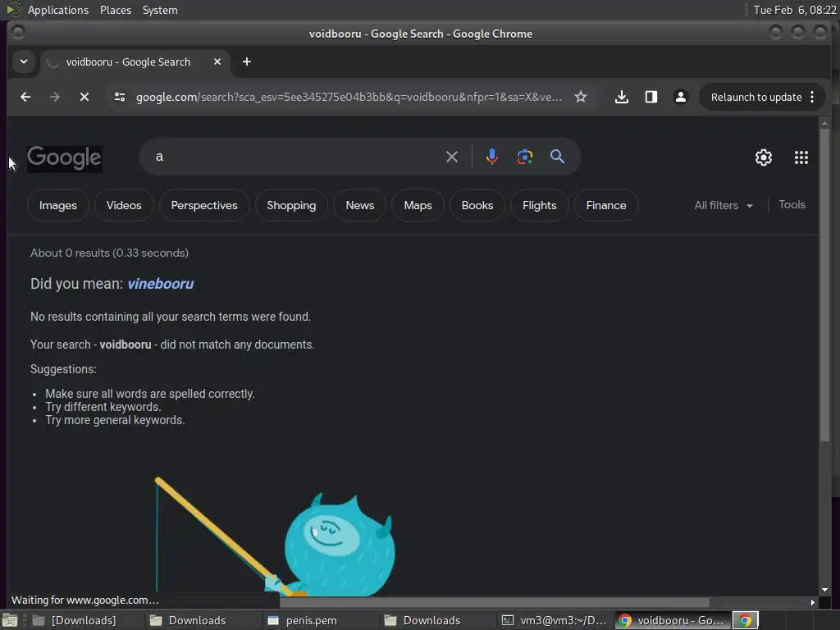Bookmark this page with the star
This screenshot has height=630, width=840.
[x=581, y=97]
